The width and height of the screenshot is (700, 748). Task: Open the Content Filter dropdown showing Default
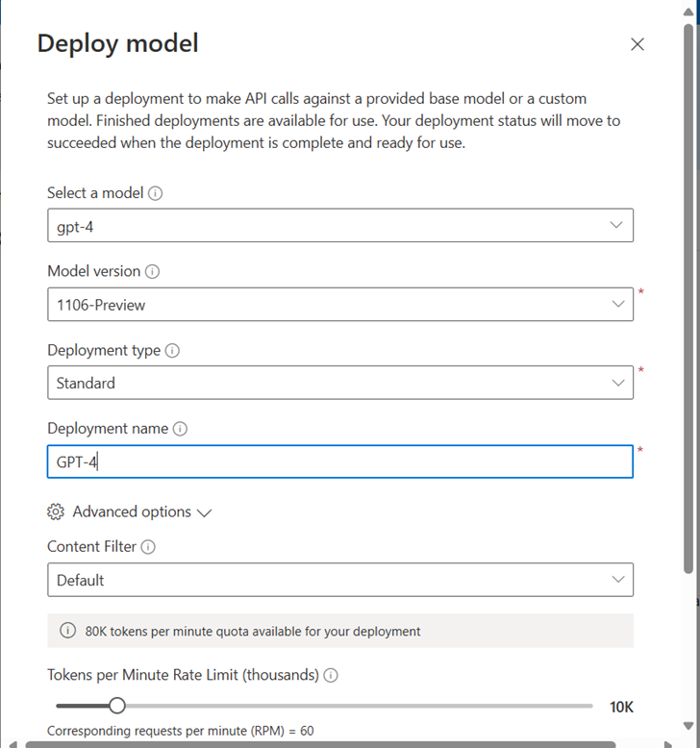point(339,580)
